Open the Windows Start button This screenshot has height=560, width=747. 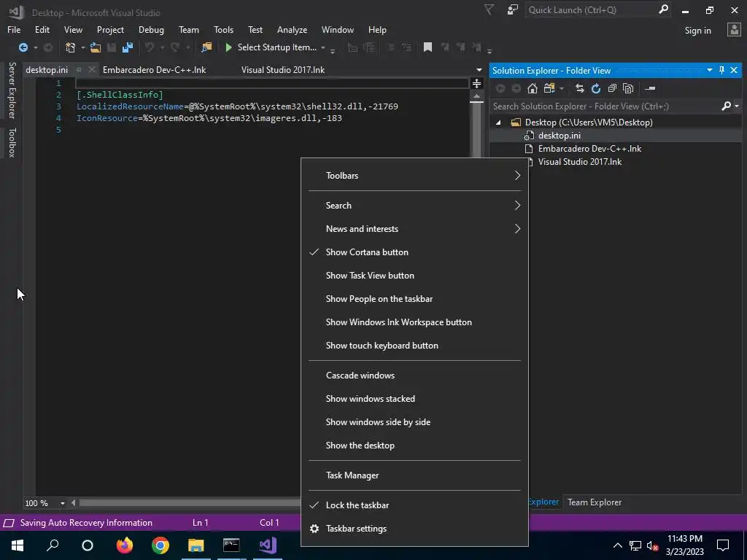pos(18,545)
